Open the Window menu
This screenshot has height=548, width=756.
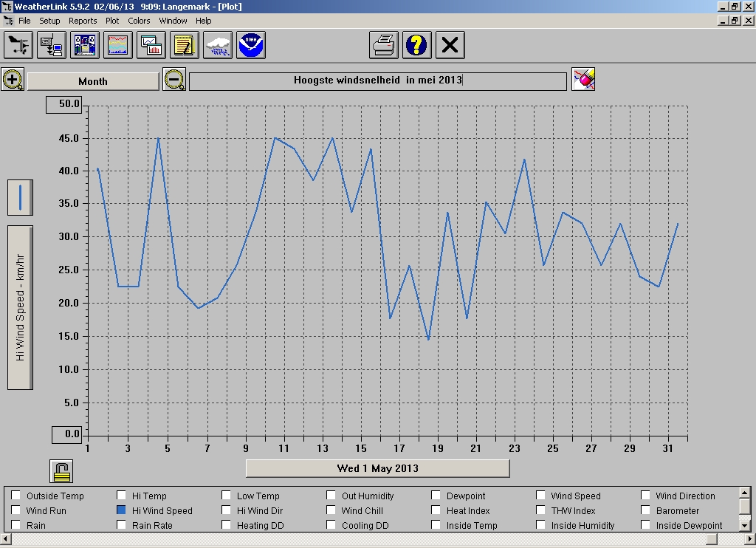tap(173, 21)
